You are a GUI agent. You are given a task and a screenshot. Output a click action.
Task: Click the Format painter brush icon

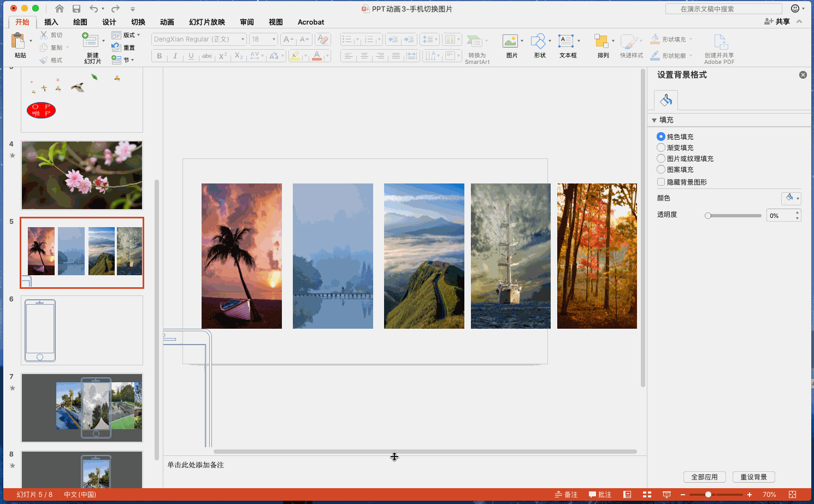[44, 60]
